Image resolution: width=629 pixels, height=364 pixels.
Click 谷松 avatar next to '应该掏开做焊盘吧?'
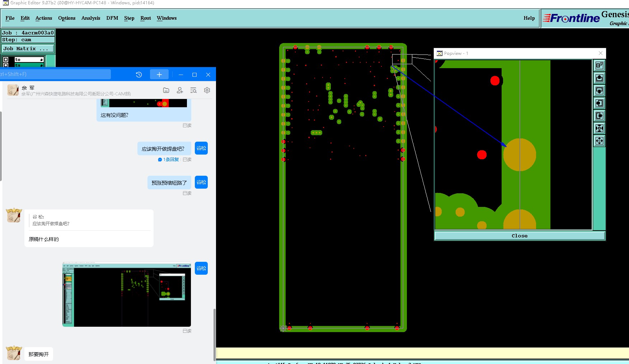(201, 148)
